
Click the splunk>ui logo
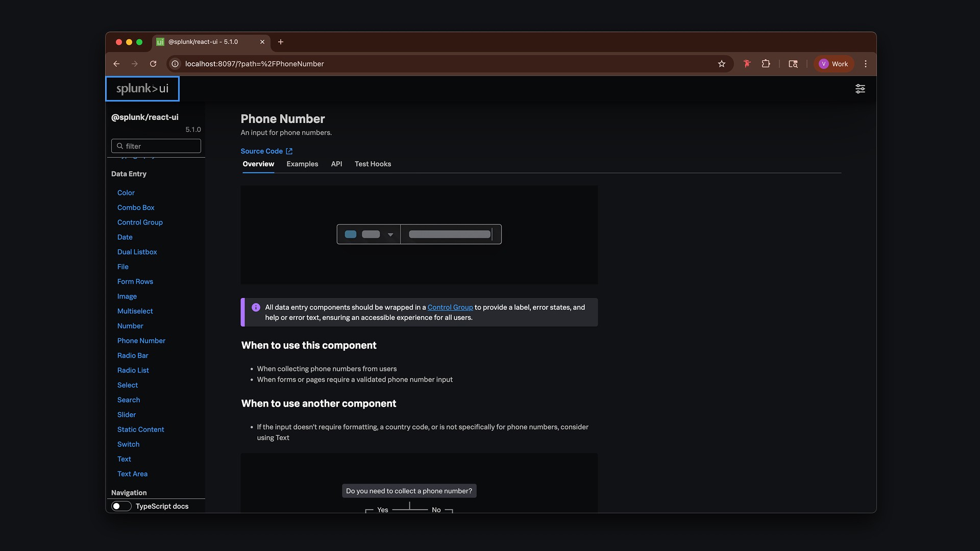coord(142,89)
